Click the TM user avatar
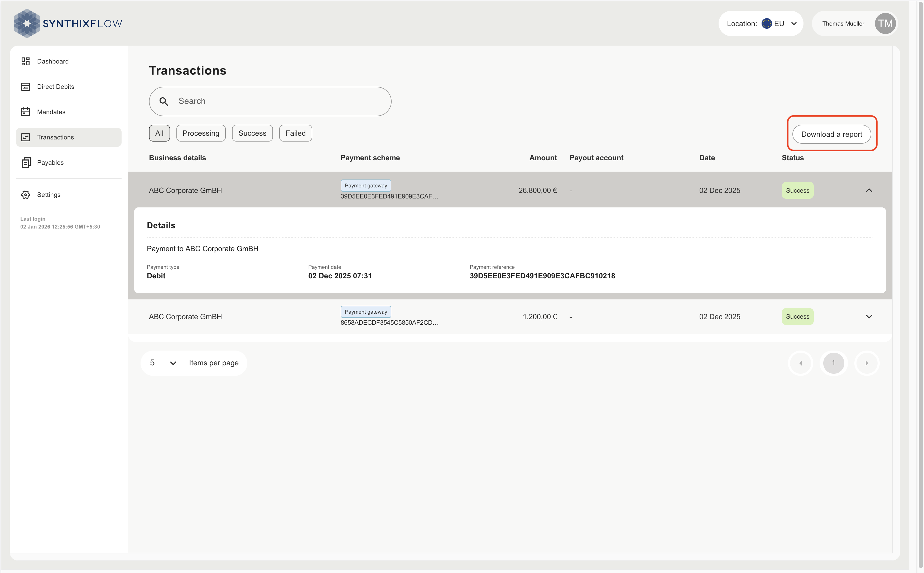 pyautogui.click(x=885, y=23)
